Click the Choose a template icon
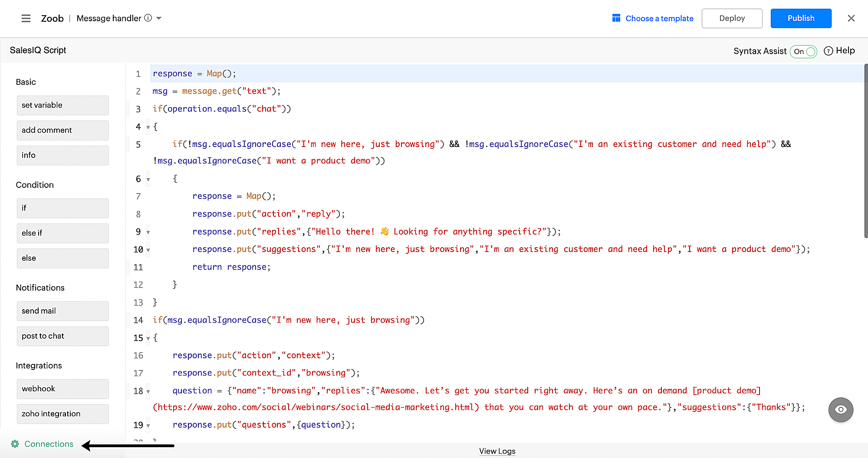868x458 pixels. click(616, 18)
